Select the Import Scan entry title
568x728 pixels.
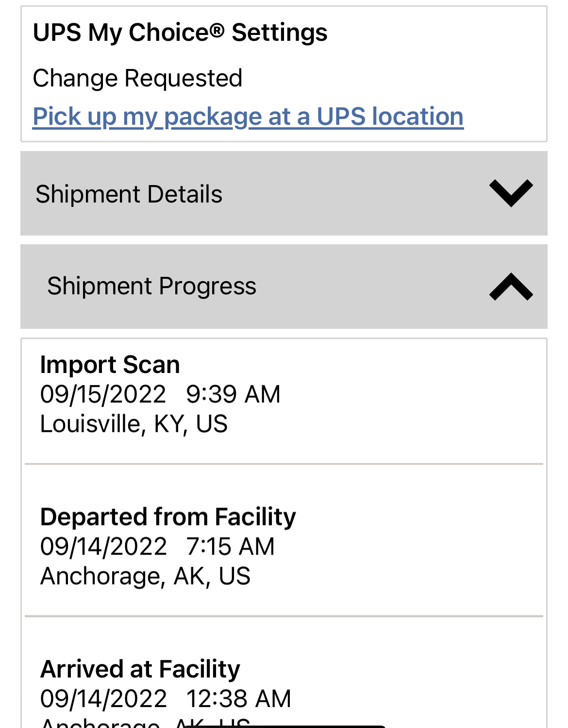click(x=110, y=365)
